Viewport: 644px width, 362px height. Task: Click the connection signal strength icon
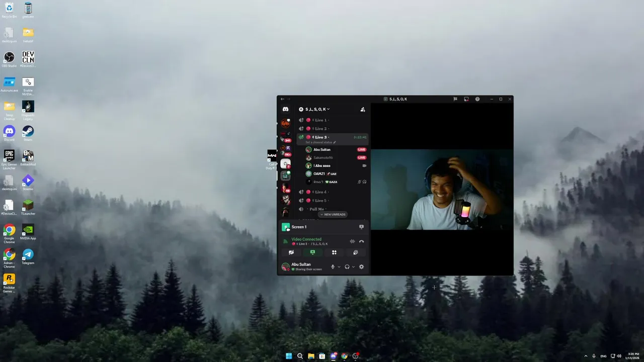tap(285, 241)
